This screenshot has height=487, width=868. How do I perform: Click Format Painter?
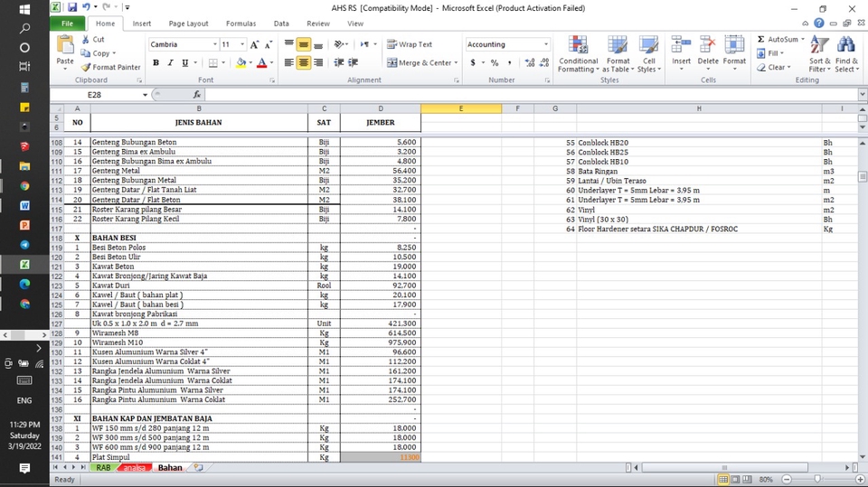[x=110, y=67]
